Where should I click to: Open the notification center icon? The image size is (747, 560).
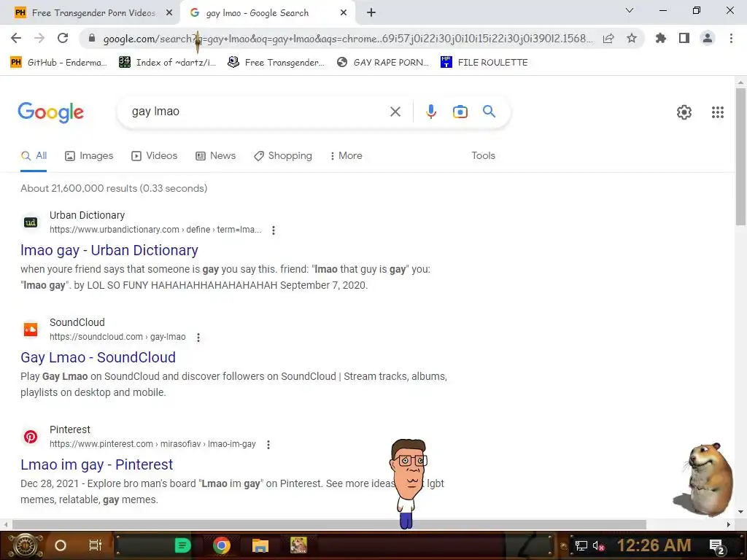pyautogui.click(x=717, y=546)
